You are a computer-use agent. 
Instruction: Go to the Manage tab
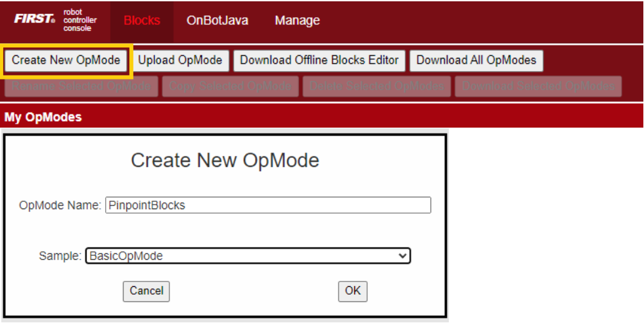pyautogui.click(x=297, y=20)
